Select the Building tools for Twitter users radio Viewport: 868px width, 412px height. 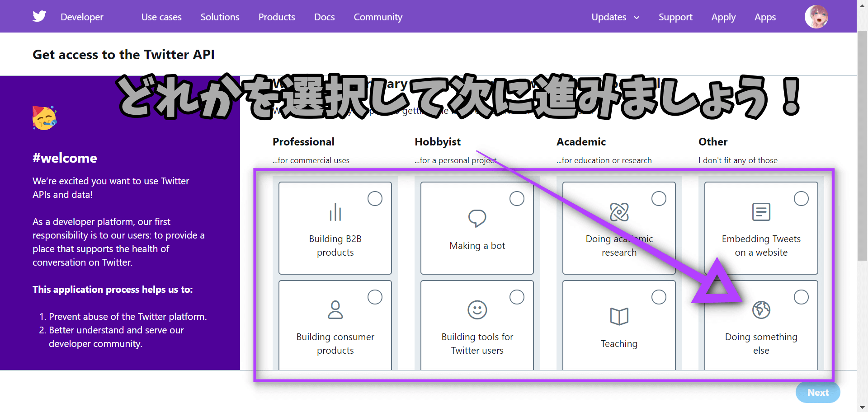[517, 297]
